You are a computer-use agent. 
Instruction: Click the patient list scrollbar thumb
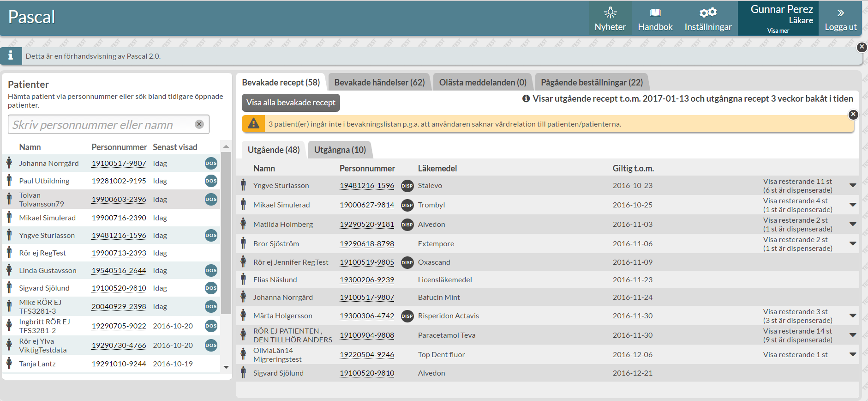coord(226,233)
